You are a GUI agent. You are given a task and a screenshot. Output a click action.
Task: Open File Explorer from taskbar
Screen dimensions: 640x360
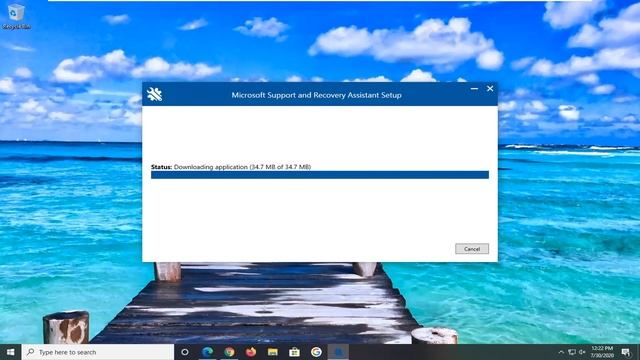tap(273, 352)
